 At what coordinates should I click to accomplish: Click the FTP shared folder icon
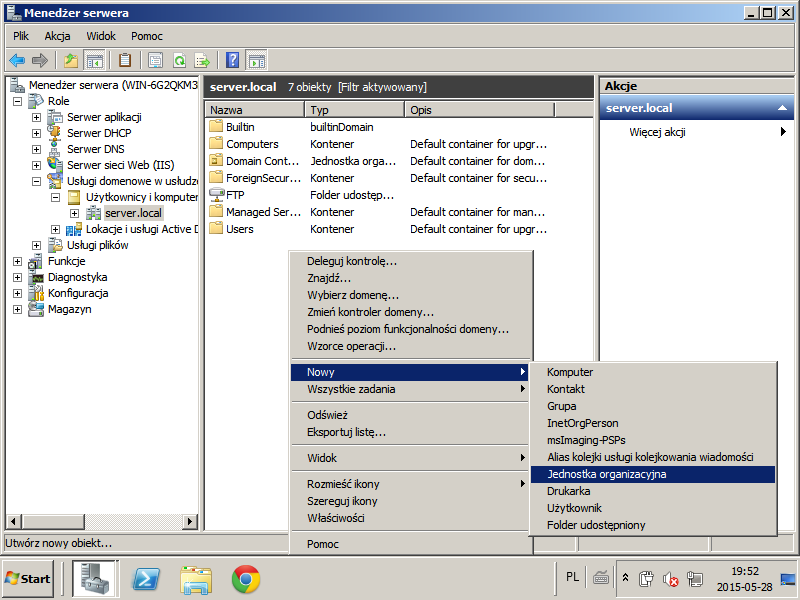tap(216, 195)
